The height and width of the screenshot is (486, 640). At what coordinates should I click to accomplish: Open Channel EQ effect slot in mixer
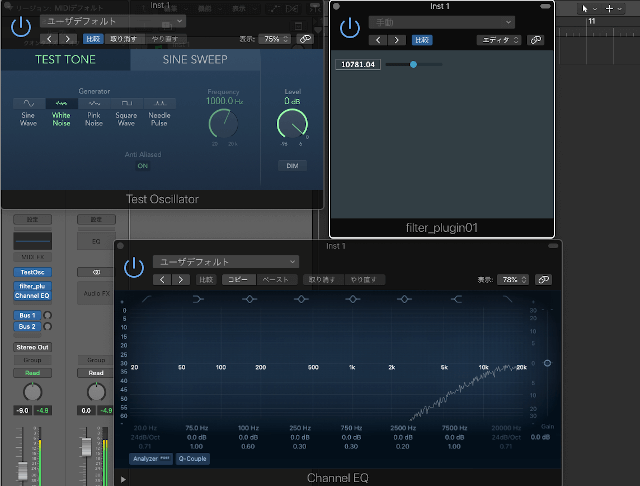click(x=33, y=296)
